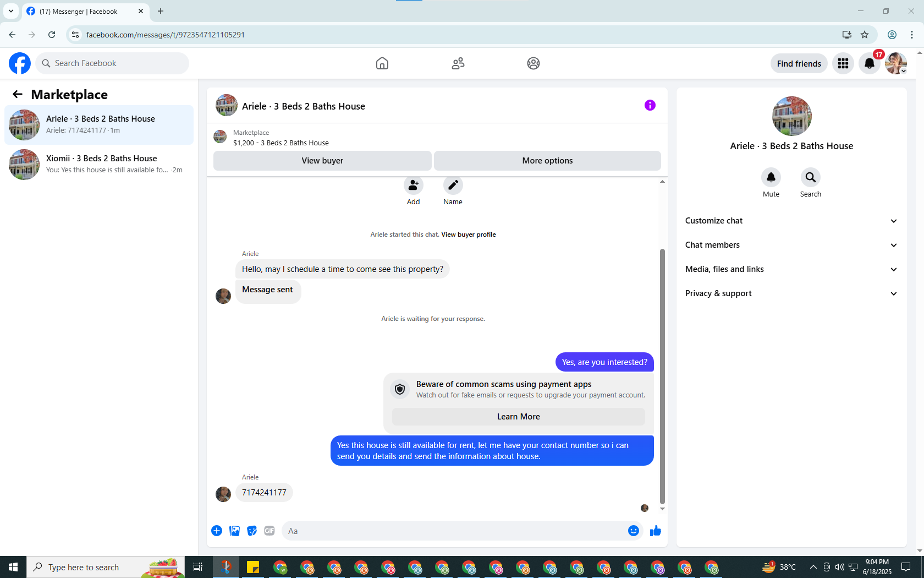This screenshot has width=924, height=578.
Task: Open the View buyer profile link
Action: 469,235
